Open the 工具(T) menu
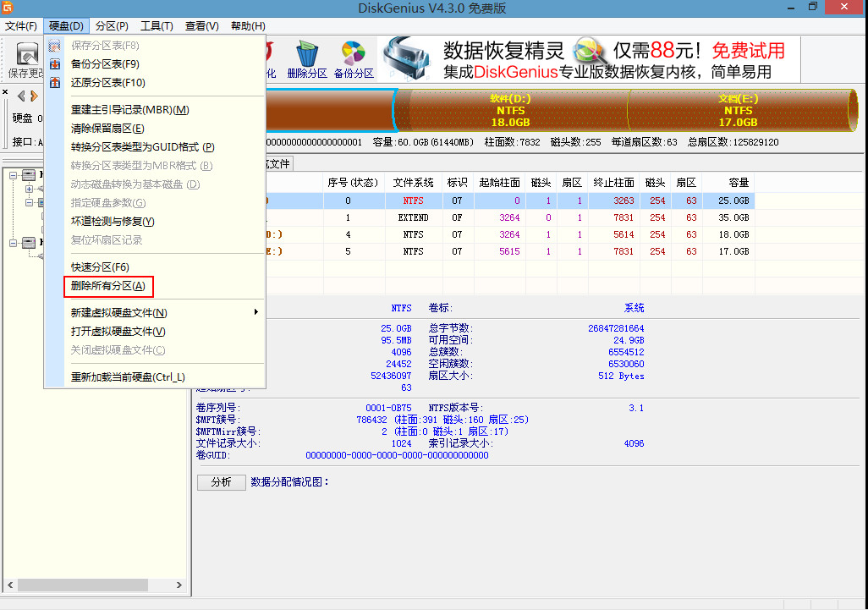Screen dimensions: 868x610 pyautogui.click(x=157, y=26)
